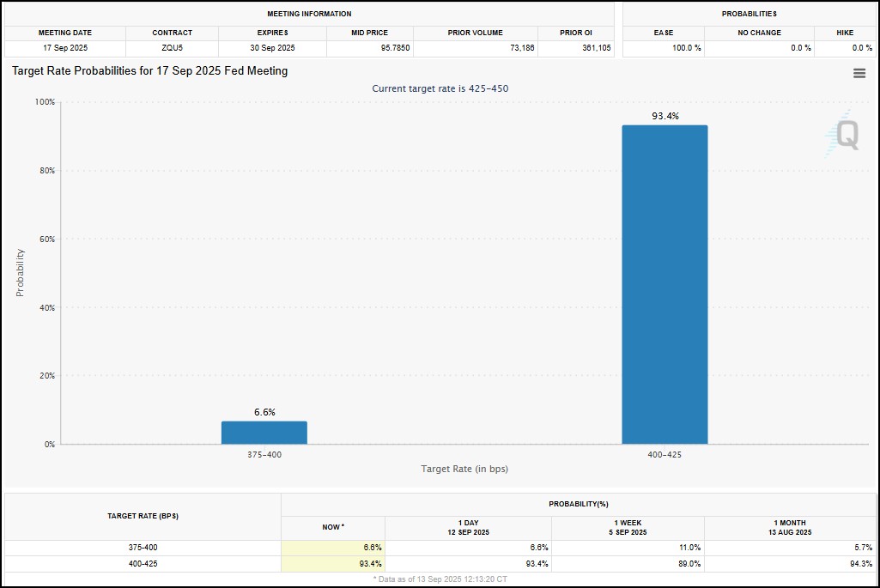880x588 pixels.
Task: Click the QuikStrike Q watermark logo
Action: [x=845, y=135]
